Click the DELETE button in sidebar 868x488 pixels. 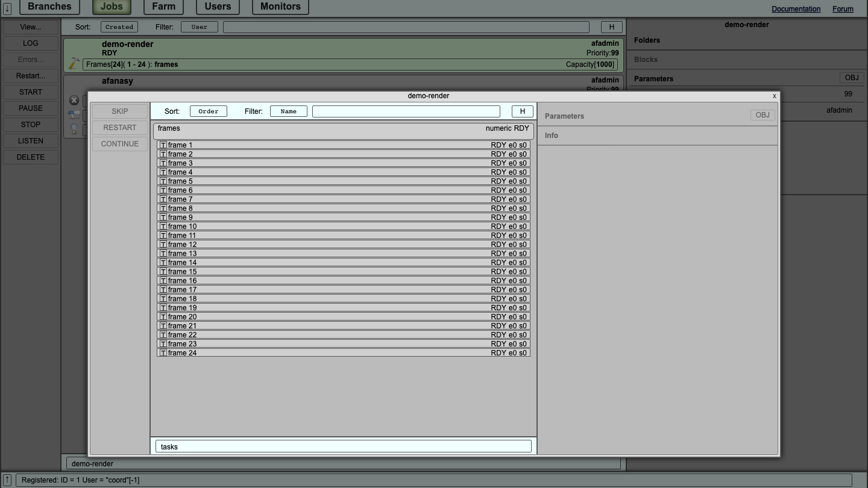pyautogui.click(x=31, y=157)
